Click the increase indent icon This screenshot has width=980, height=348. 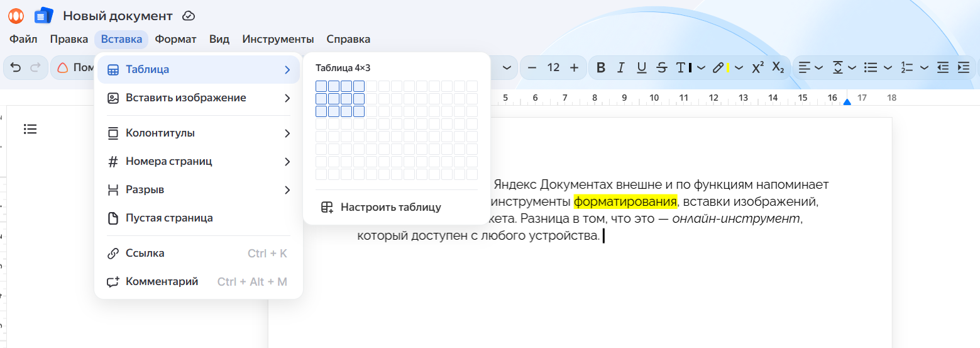pos(963,68)
